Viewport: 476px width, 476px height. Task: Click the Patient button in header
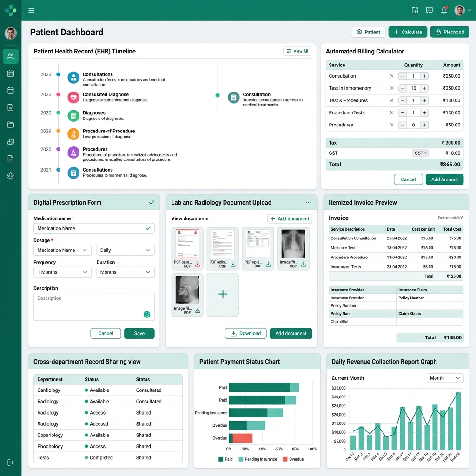[368, 32]
